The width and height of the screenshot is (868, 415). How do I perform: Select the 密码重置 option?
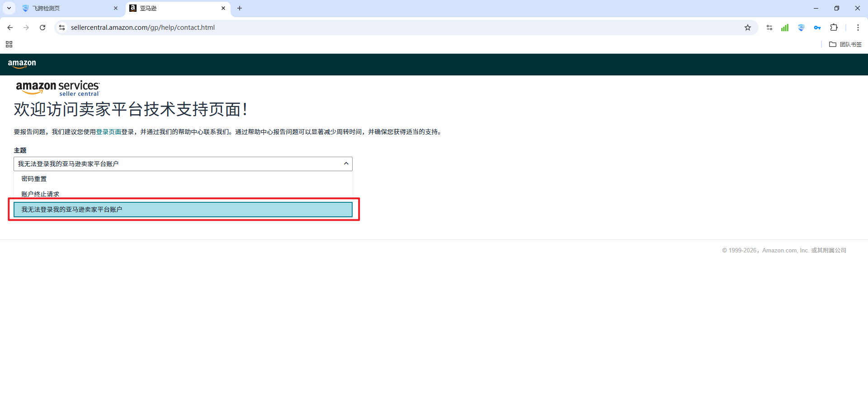click(x=183, y=179)
